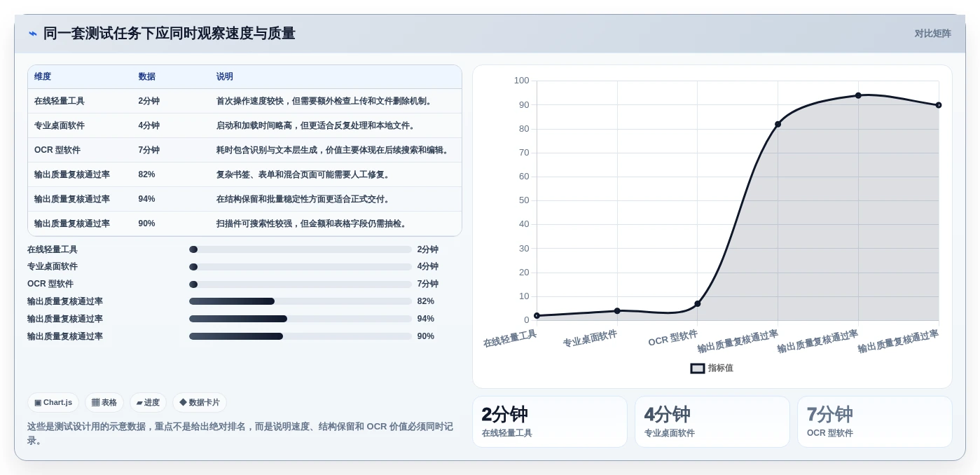Click the 在线轻量工具 label on chart x-axis
The image size is (980, 475).
[x=510, y=338]
